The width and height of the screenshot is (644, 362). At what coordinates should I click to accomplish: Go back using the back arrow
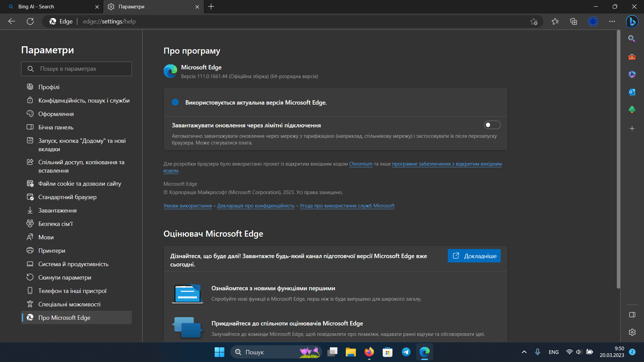tap(12, 21)
